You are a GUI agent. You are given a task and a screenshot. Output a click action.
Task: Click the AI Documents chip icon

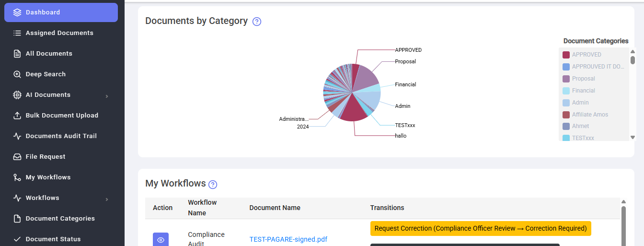pyautogui.click(x=17, y=95)
